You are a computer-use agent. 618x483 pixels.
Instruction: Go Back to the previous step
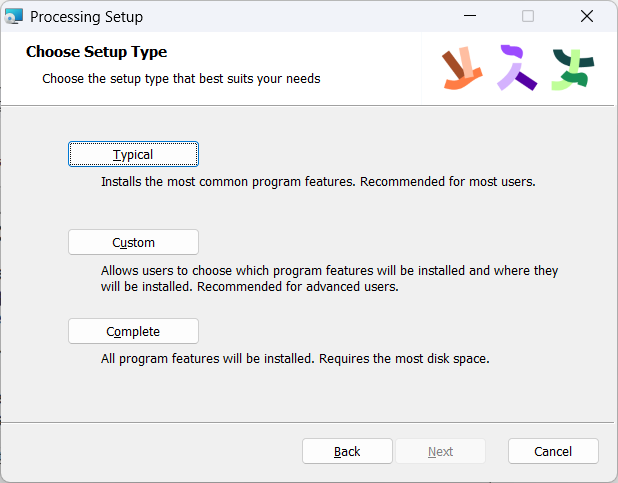click(x=347, y=451)
